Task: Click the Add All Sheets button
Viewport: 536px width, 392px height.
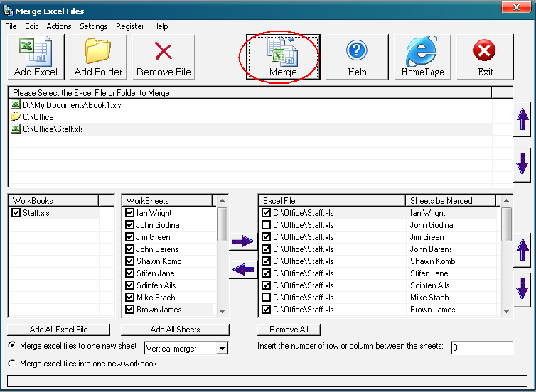Action: [x=175, y=330]
